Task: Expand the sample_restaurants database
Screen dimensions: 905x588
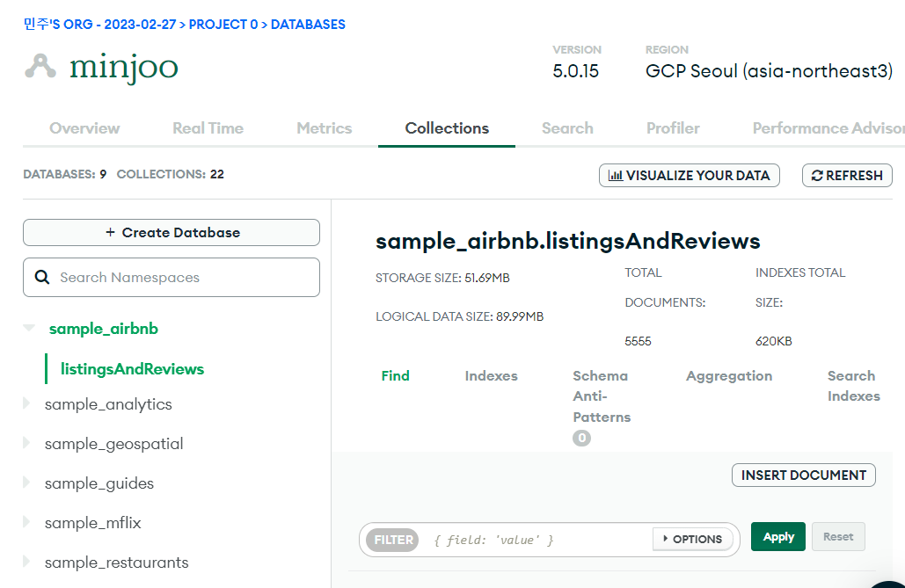Action: (x=26, y=561)
